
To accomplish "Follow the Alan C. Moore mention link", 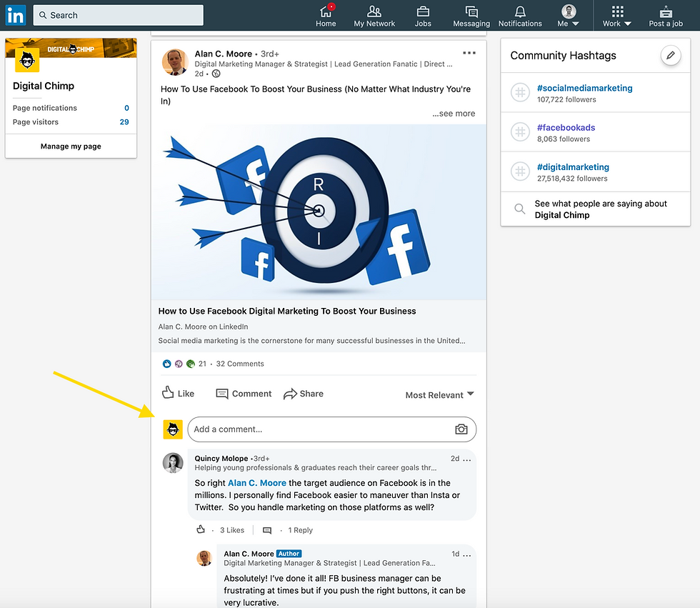I will (256, 483).
